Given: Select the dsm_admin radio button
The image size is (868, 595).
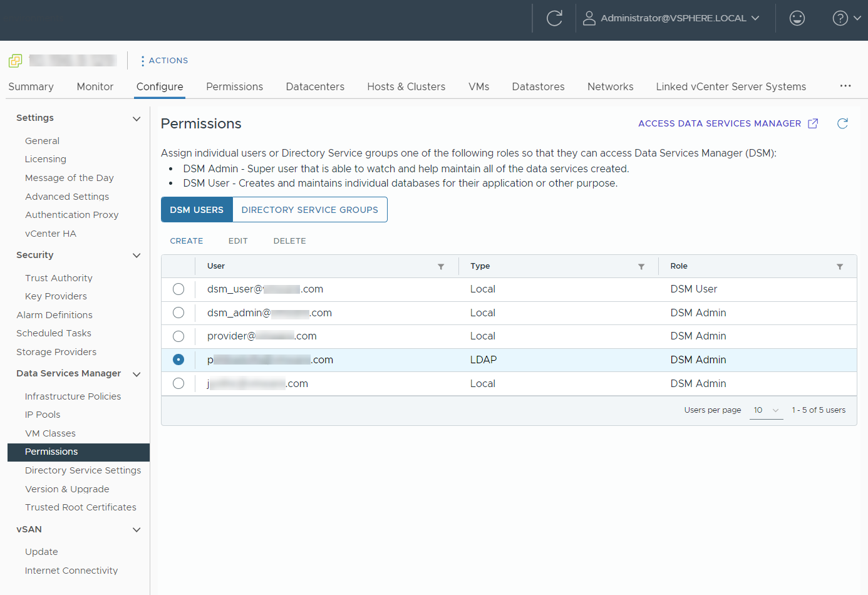Looking at the screenshot, I should 178,313.
